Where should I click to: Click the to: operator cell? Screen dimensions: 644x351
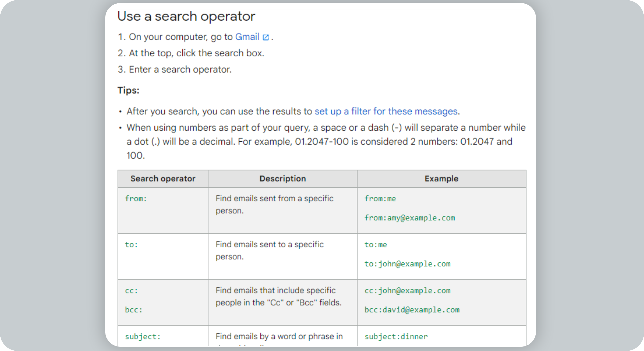click(x=131, y=244)
